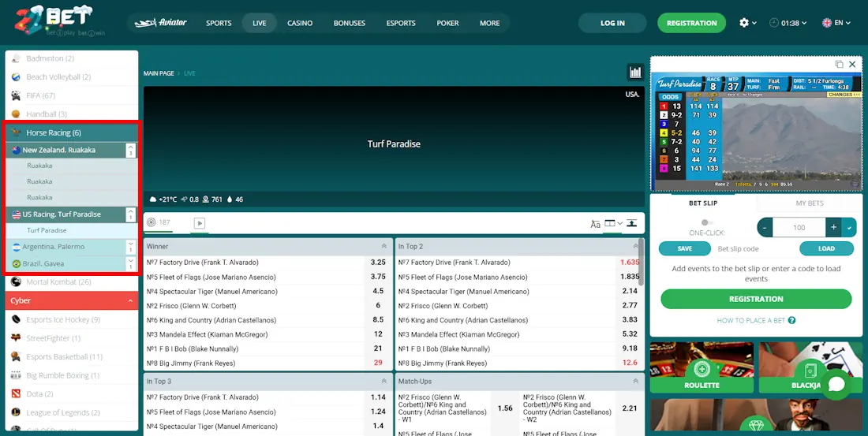The height and width of the screenshot is (436, 868).
Task: Click the LOAD bet slip button
Action: click(826, 248)
